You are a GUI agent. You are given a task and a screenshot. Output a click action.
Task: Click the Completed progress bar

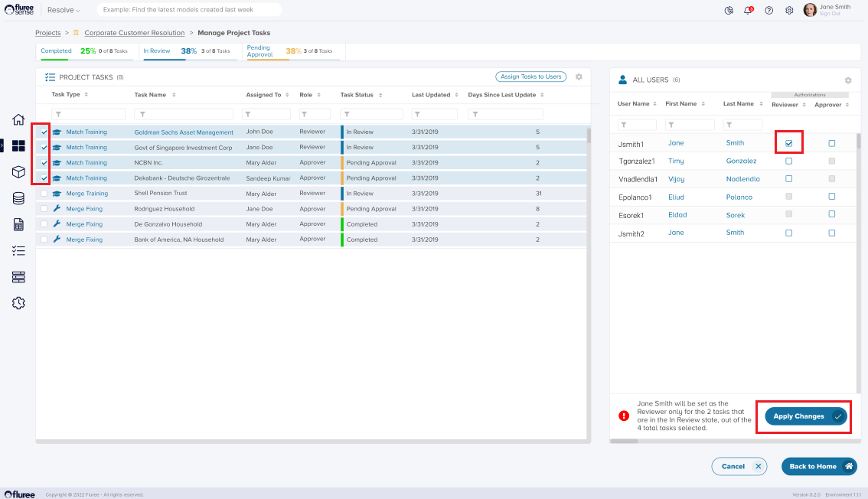tap(87, 51)
